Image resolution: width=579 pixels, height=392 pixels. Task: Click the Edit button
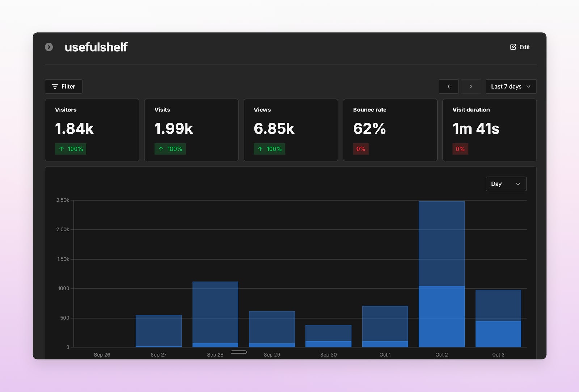point(520,47)
